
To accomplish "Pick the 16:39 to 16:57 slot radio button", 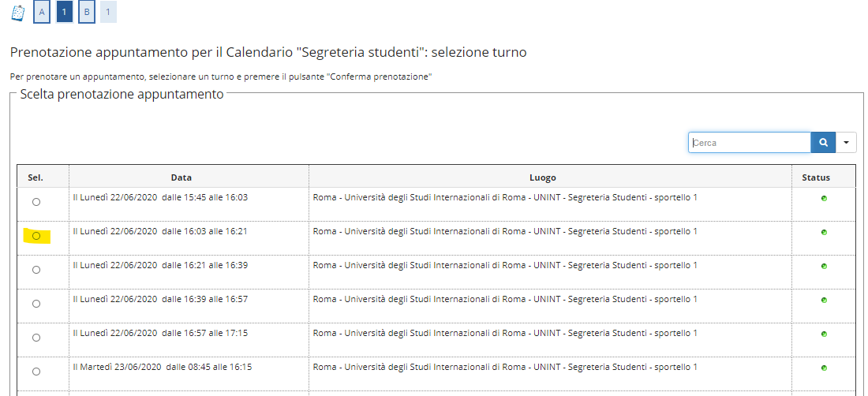I will (36, 304).
